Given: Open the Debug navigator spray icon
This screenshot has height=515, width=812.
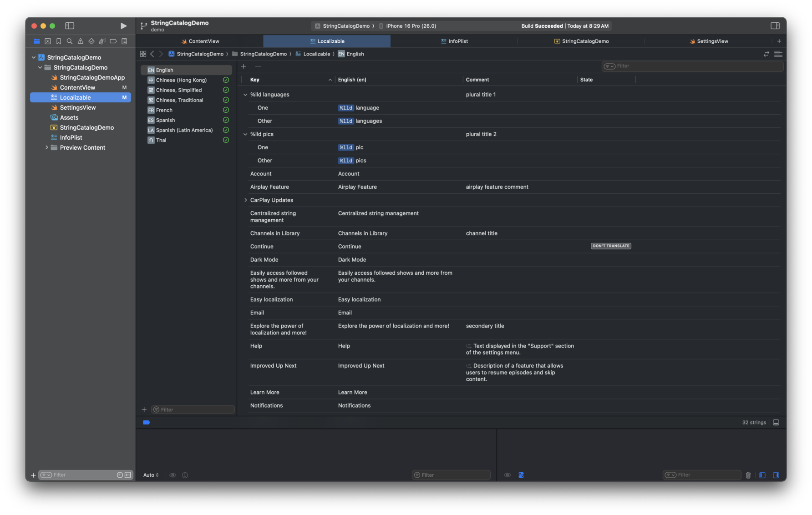Looking at the screenshot, I should (102, 41).
